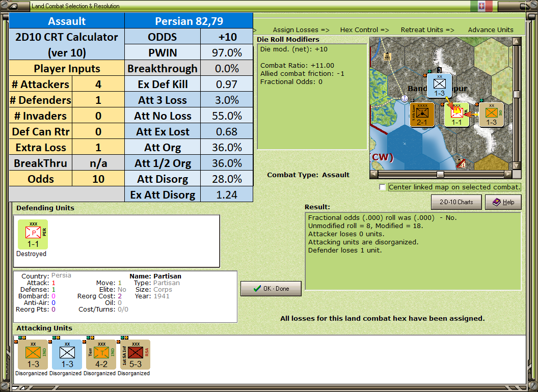
Task: Click the map's vertical scrollbar down arrow
Action: [x=517, y=165]
